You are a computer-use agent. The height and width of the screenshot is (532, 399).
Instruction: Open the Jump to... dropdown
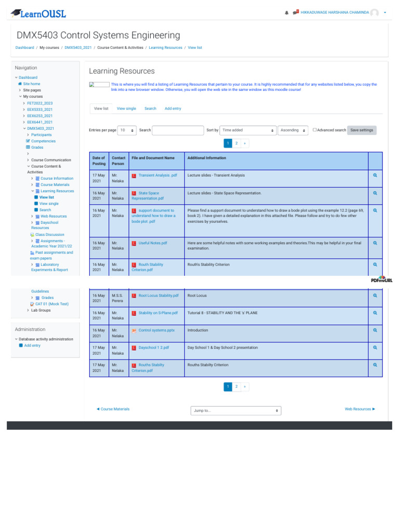click(x=236, y=410)
